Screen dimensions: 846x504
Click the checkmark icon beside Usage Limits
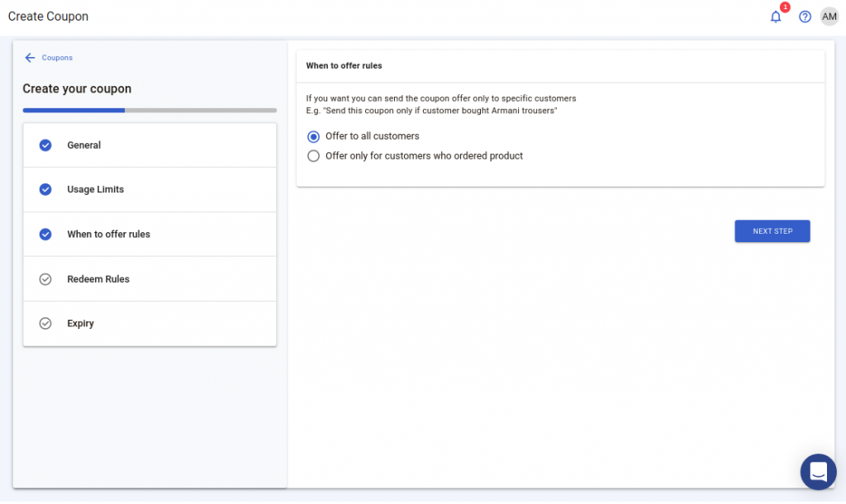45,189
